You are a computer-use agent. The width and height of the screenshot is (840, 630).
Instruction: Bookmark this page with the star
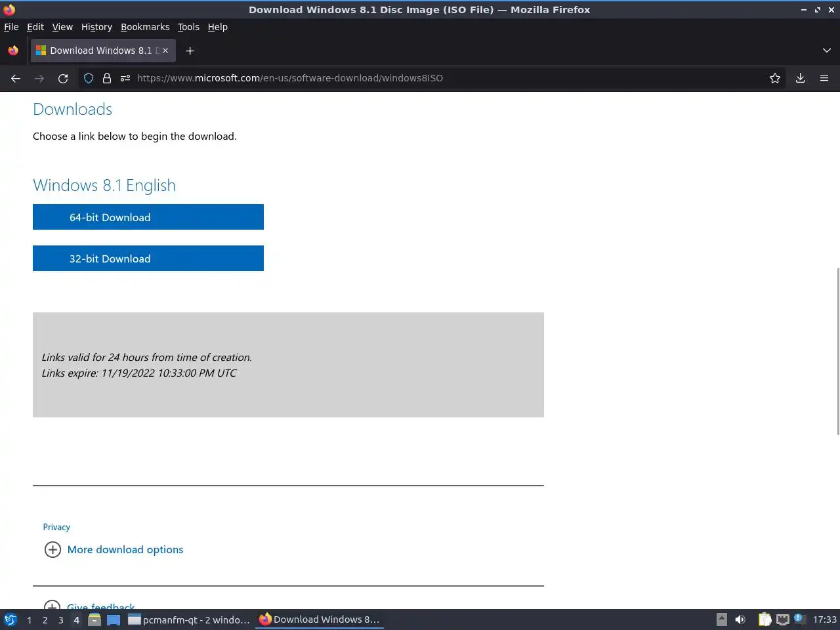775,78
